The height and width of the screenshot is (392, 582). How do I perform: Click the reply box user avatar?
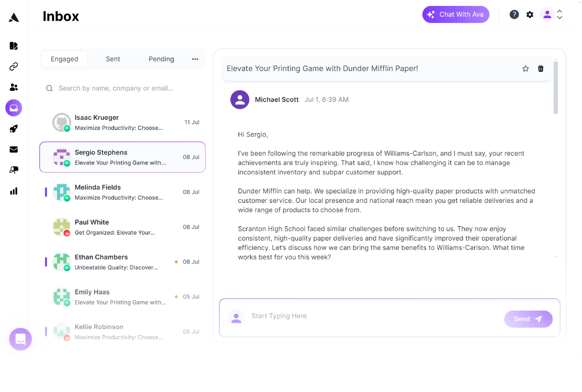coord(236,318)
